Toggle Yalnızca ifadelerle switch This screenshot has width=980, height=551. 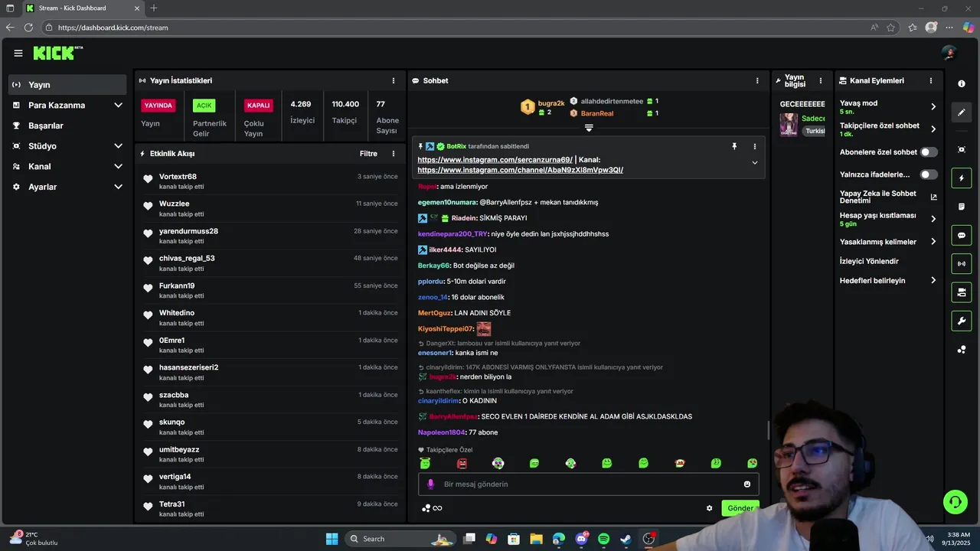929,174
